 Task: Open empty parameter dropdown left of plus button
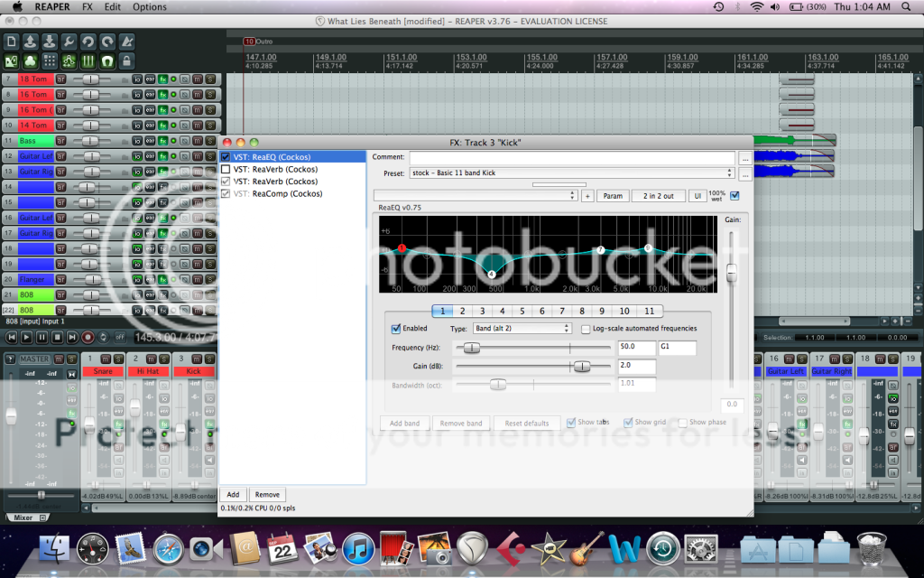pyautogui.click(x=475, y=196)
